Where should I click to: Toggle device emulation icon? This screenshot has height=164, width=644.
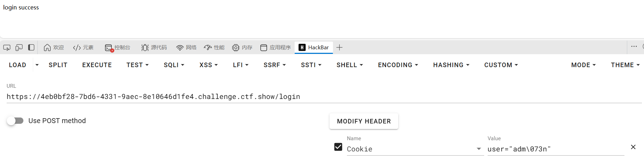[x=19, y=48]
